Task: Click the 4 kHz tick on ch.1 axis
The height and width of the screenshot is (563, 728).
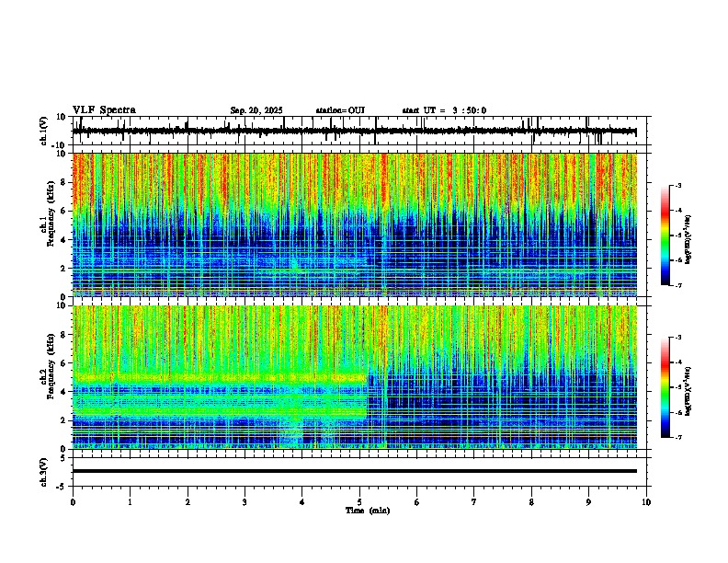Action: click(x=64, y=240)
